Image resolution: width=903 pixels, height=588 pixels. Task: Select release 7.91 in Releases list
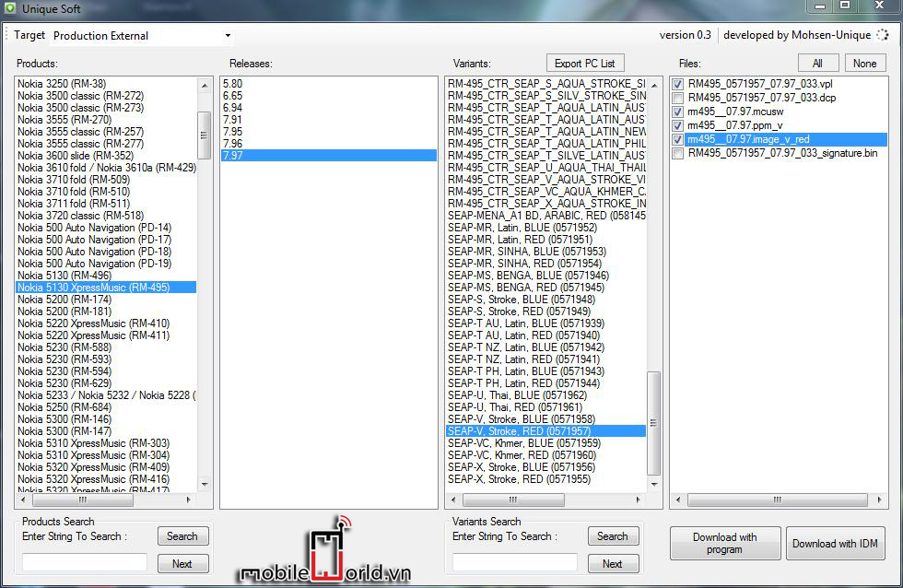329,120
